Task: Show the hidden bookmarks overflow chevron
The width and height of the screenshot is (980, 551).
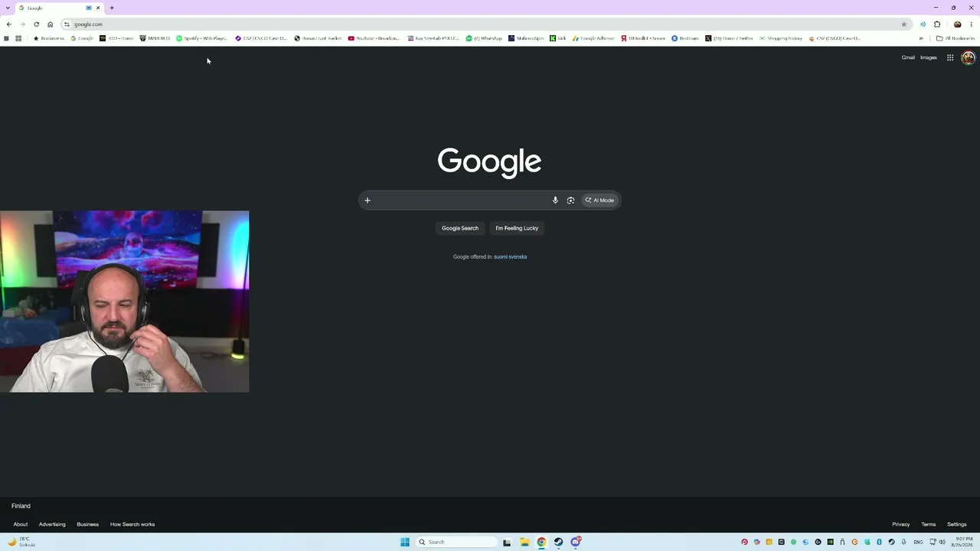Action: point(921,38)
